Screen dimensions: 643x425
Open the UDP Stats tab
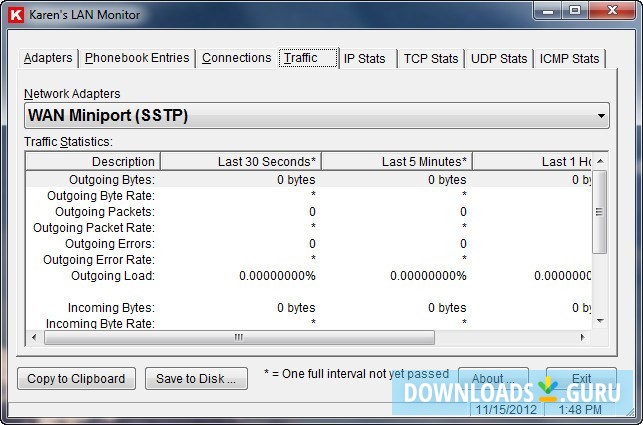click(499, 59)
